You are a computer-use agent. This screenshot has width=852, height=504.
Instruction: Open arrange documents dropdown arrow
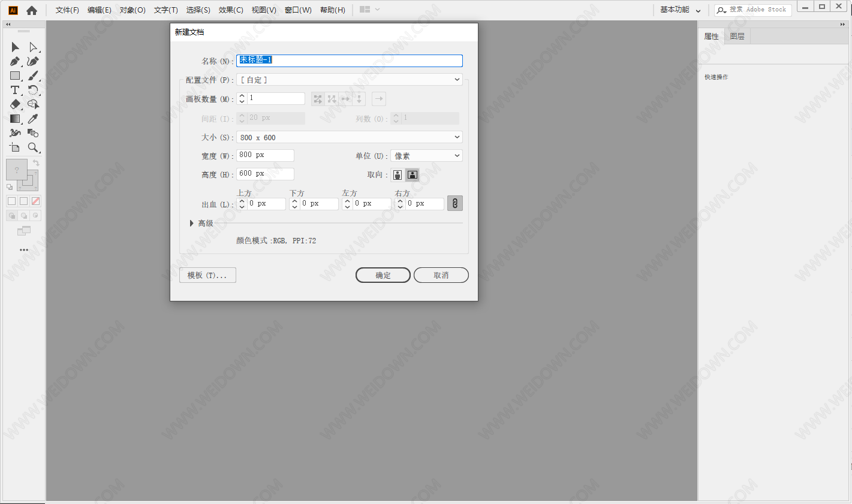pos(377,10)
